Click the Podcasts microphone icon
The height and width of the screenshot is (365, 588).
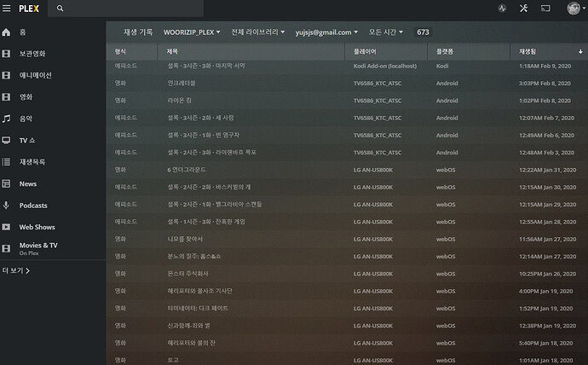point(6,206)
